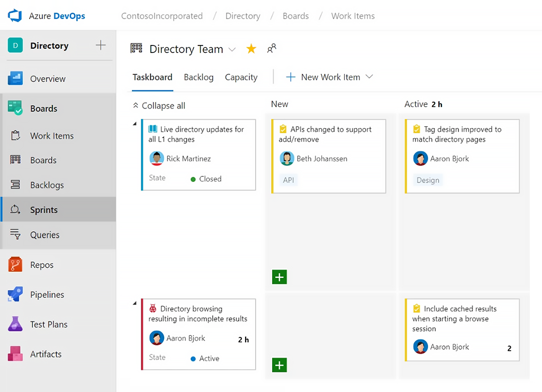Open Closed state dropdown on Live directory card
The width and height of the screenshot is (542, 392).
click(206, 179)
